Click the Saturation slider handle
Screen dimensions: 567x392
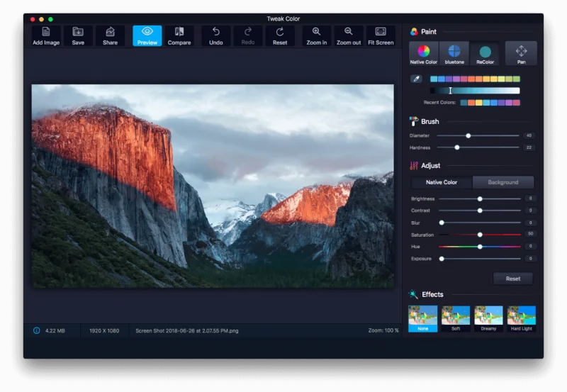coord(480,235)
